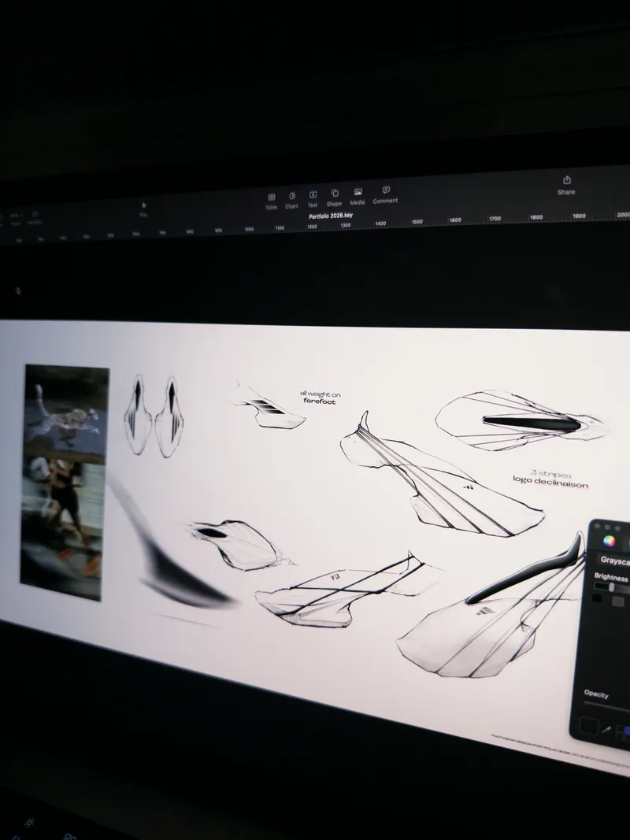Pick the black swatch under Brightness
630x840 pixels.
(598, 598)
